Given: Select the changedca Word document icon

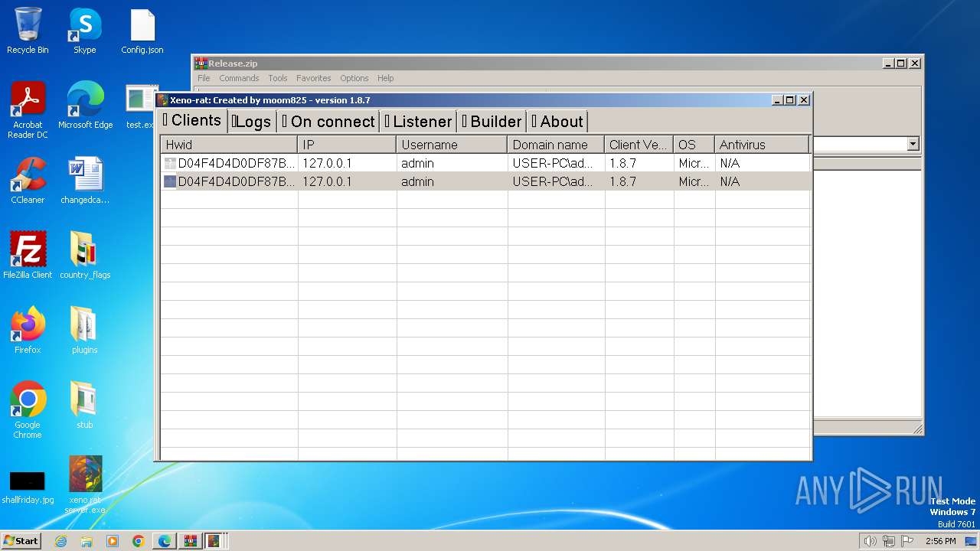Looking at the screenshot, I should 85,181.
